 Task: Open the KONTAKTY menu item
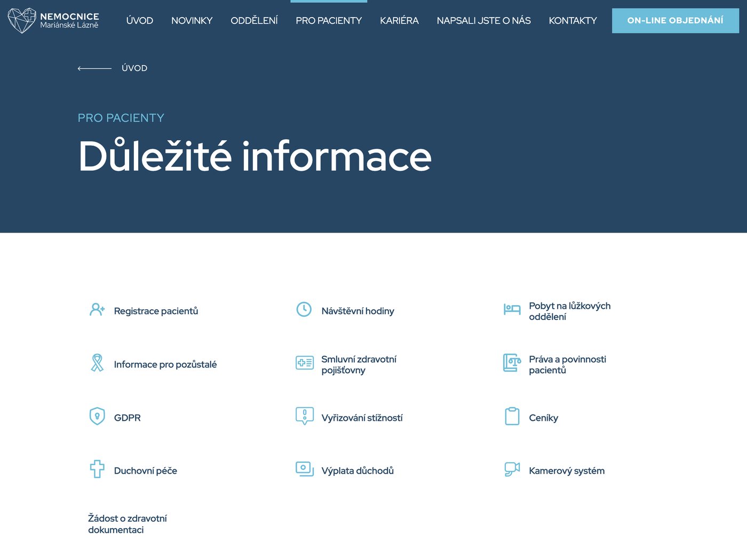[x=573, y=20]
